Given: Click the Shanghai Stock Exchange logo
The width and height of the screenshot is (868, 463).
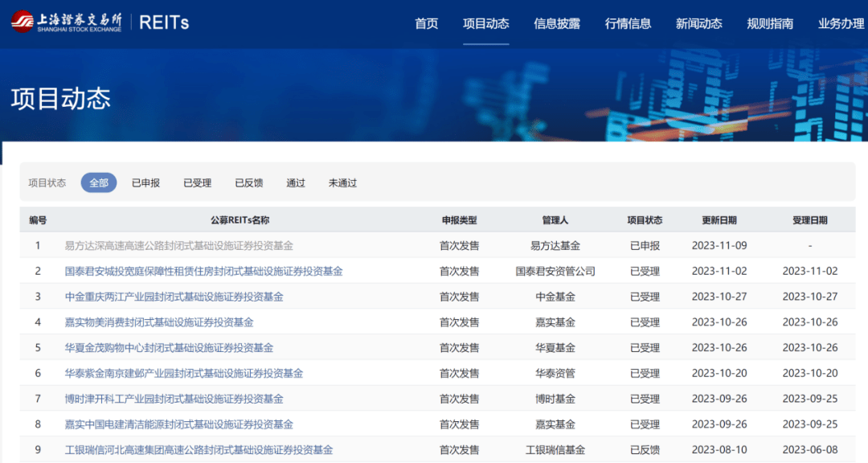Looking at the screenshot, I should (x=66, y=22).
